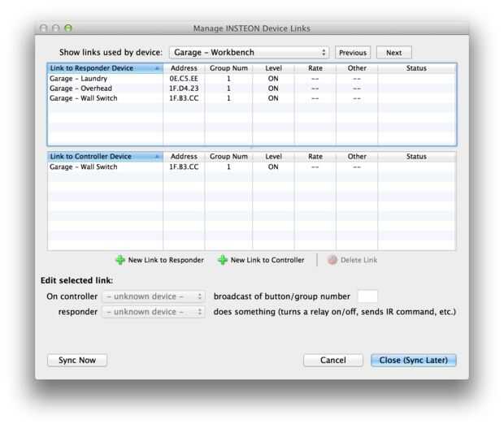Click address 1F.B3.CC in responder table
The width and height of the screenshot is (504, 428).
pyautogui.click(x=184, y=98)
